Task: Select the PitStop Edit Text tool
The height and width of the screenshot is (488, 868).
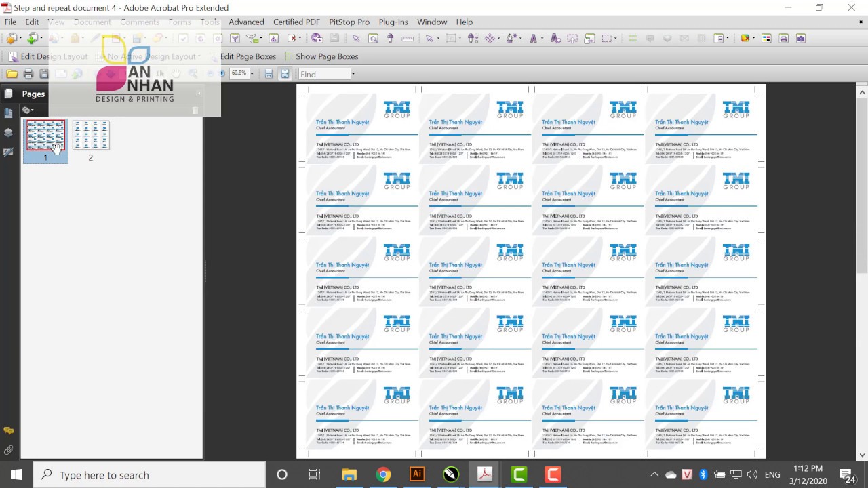Action: (533, 39)
